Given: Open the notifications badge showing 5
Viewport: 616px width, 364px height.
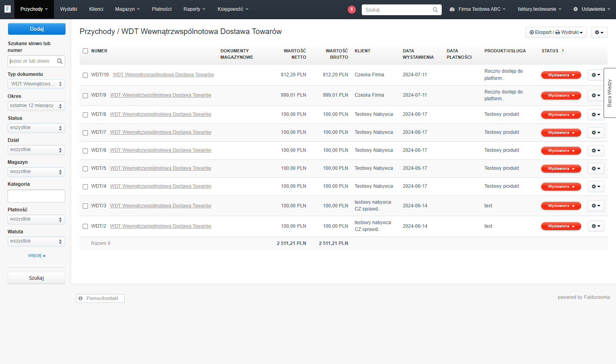Looking at the screenshot, I should click(x=352, y=9).
